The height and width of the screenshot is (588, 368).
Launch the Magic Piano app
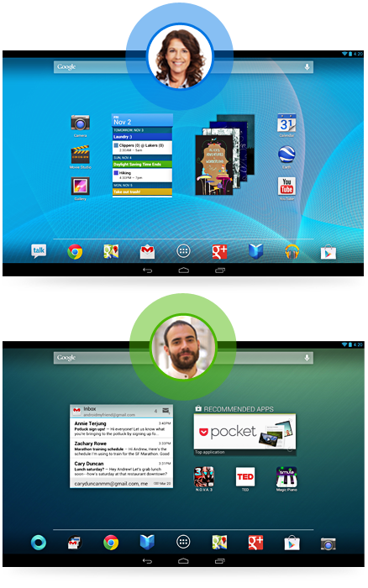pyautogui.click(x=287, y=477)
